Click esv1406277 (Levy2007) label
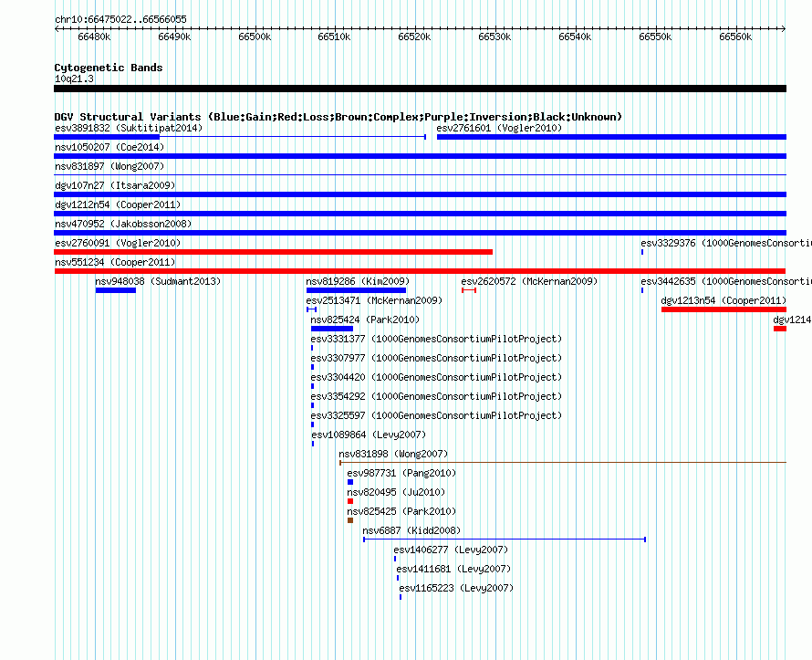This screenshot has width=812, height=660. coord(451,550)
